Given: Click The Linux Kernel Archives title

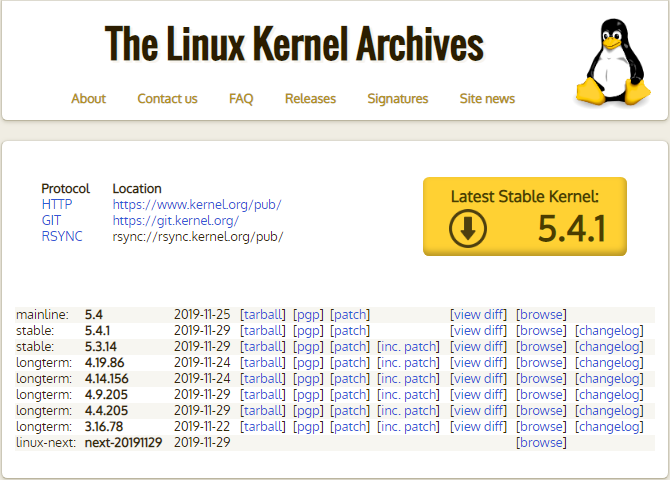Looking at the screenshot, I should (x=294, y=44).
